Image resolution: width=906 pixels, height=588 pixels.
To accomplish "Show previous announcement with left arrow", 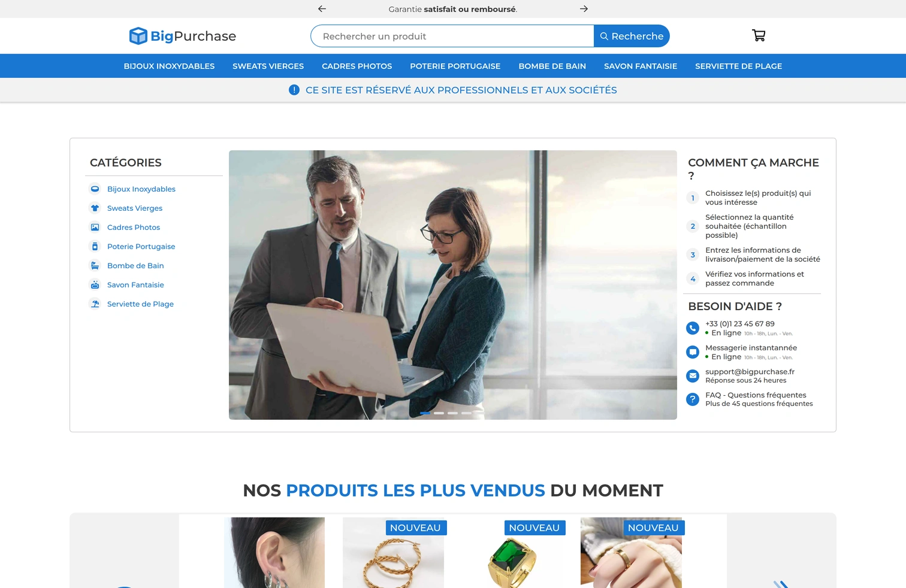I will 322,8.
